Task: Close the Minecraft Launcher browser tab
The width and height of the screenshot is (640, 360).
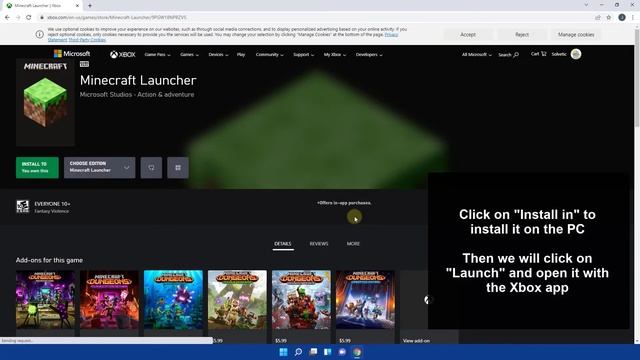Action: pos(77,6)
